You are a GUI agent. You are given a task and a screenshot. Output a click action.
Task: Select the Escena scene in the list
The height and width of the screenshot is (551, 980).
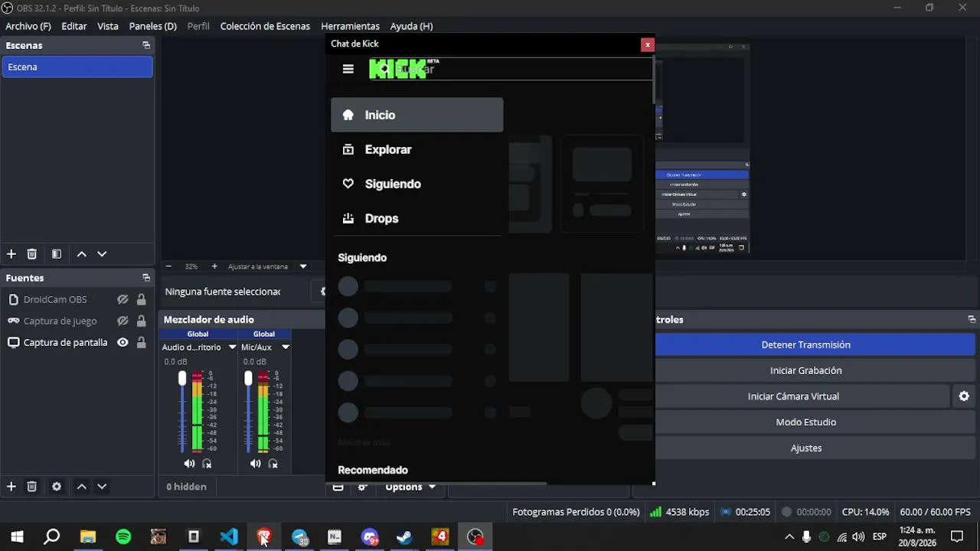tap(77, 67)
